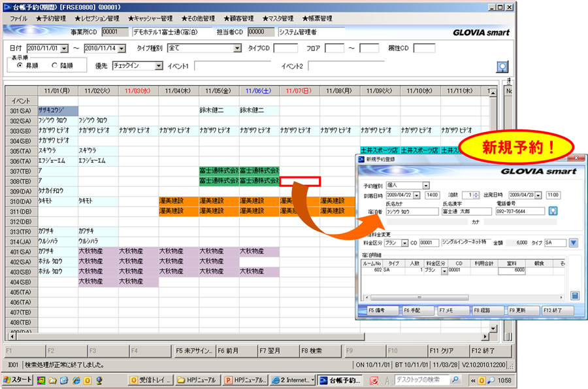
Task: Open the 優先 dropdown set to チェックイン
Action: (x=159, y=65)
